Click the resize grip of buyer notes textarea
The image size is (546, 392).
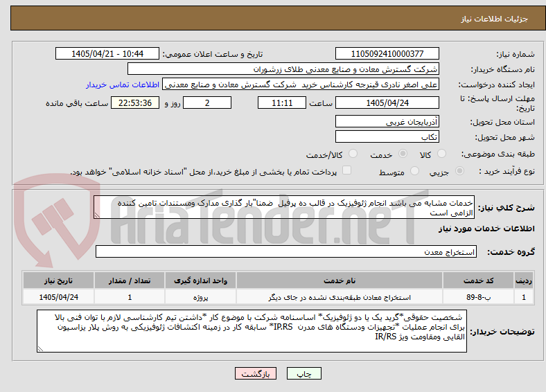[x=40, y=349]
